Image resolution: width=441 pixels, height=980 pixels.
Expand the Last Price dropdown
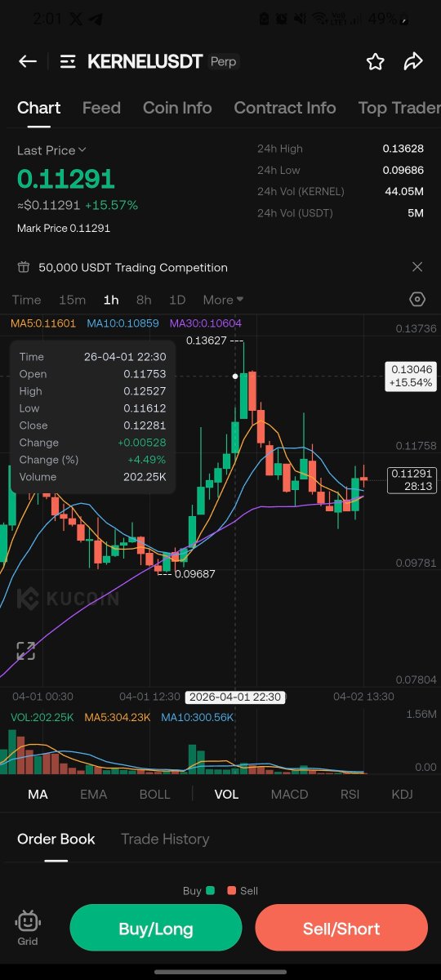point(52,150)
